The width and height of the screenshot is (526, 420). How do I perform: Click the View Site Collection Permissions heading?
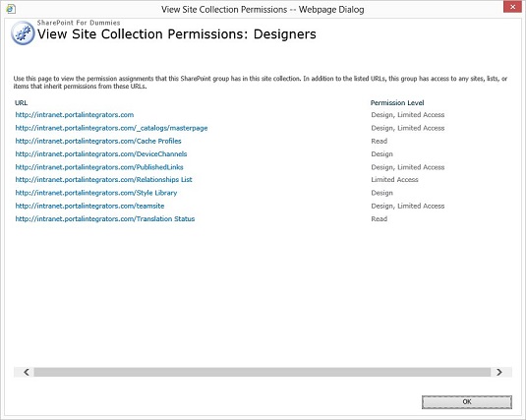(x=176, y=34)
